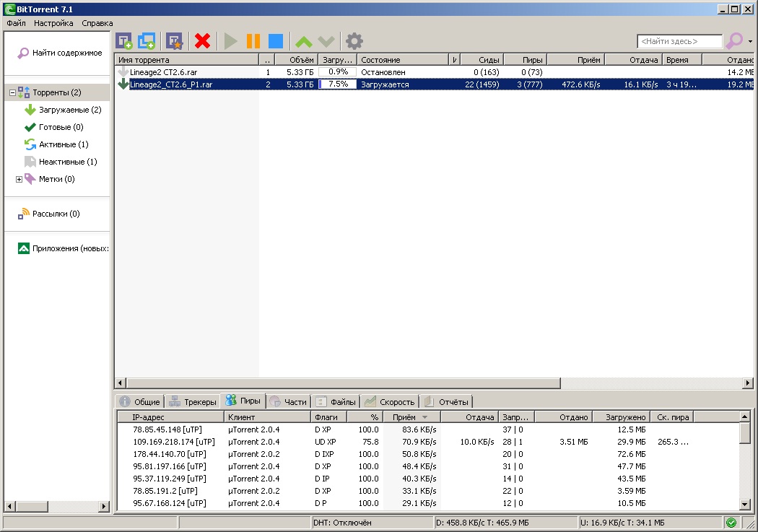Open the Настройка menu
The width and height of the screenshot is (758, 532).
tap(53, 22)
